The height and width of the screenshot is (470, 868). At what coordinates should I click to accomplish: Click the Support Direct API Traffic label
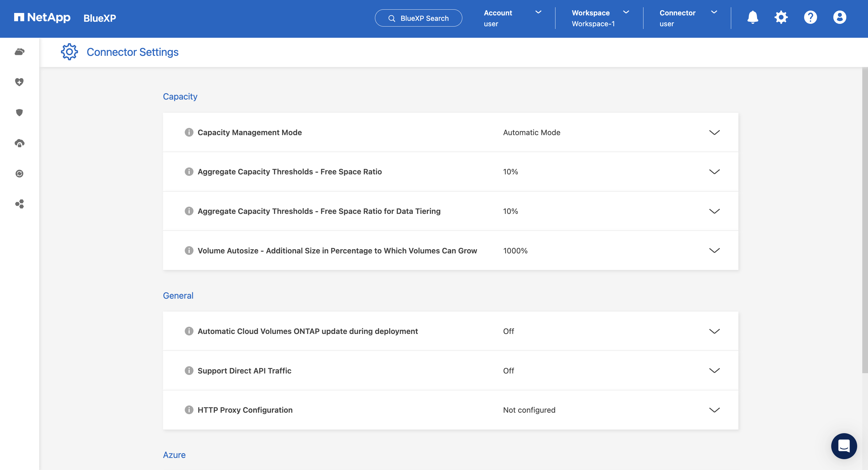tap(244, 370)
